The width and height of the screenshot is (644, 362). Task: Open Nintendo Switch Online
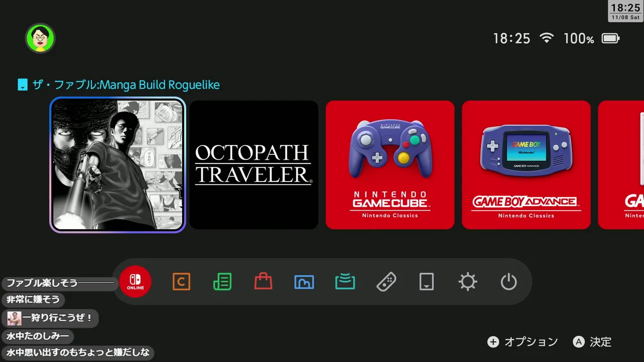[135, 282]
